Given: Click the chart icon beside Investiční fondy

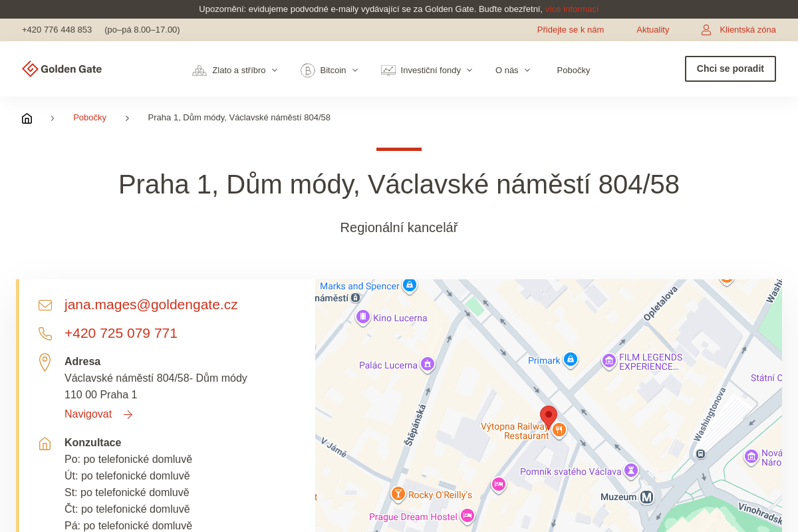Looking at the screenshot, I should pyautogui.click(x=388, y=70).
